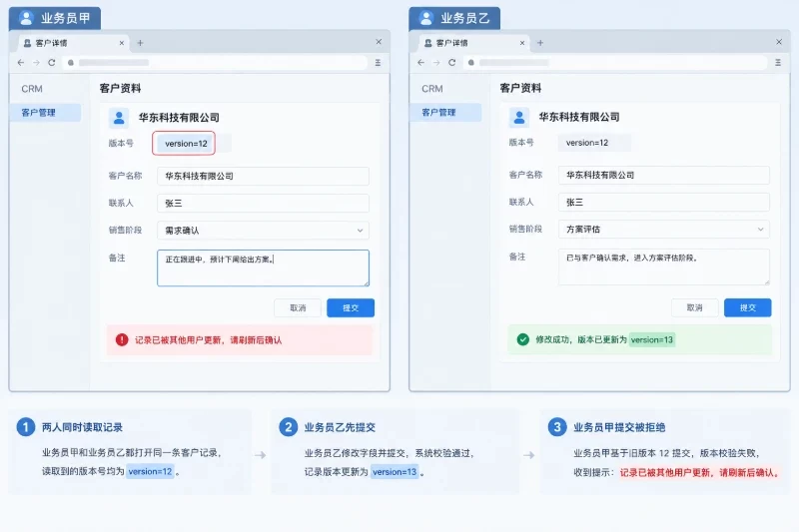Click CRM logo text in 业务员甲 window
This screenshot has height=532, width=799.
[32, 89]
